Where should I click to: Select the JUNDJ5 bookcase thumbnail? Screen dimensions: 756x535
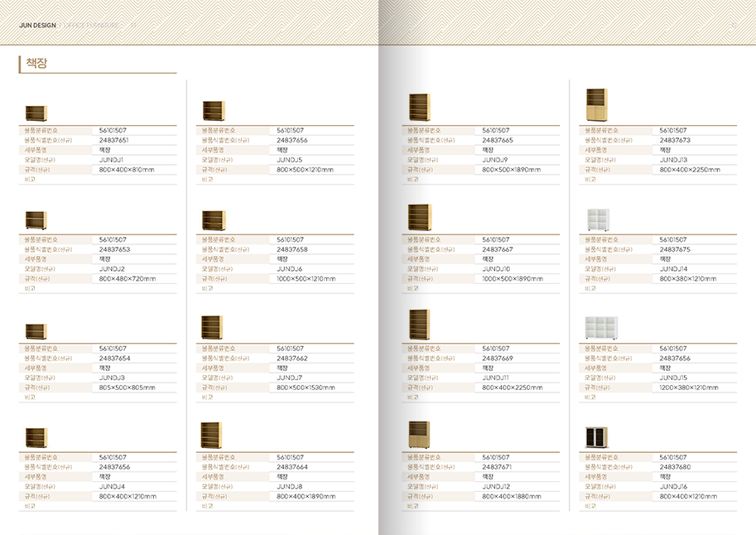[214, 111]
